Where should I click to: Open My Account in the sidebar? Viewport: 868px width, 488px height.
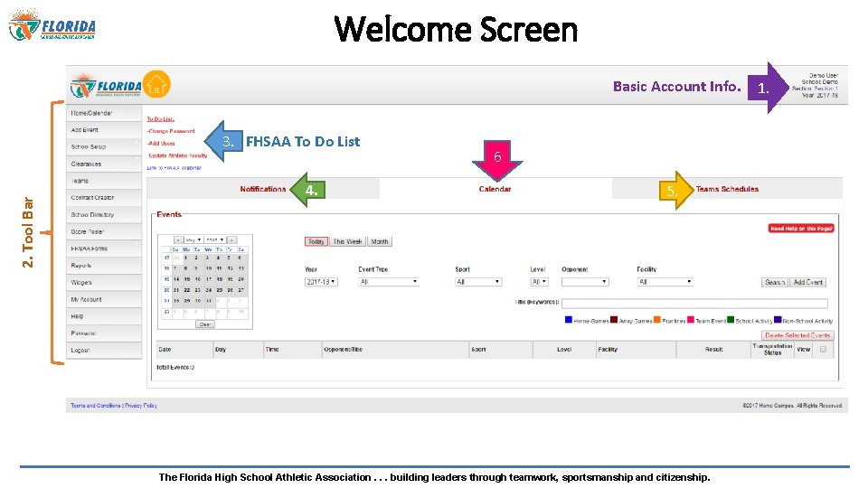[x=104, y=299]
